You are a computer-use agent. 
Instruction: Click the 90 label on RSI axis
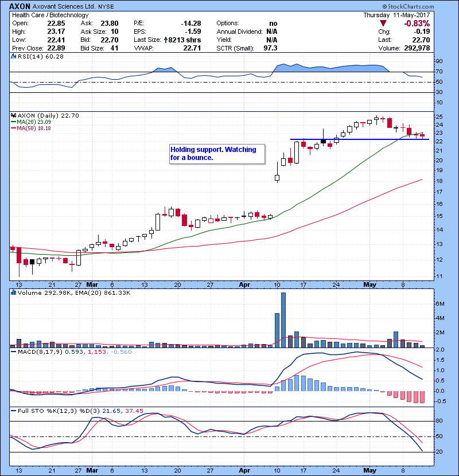[x=439, y=61]
